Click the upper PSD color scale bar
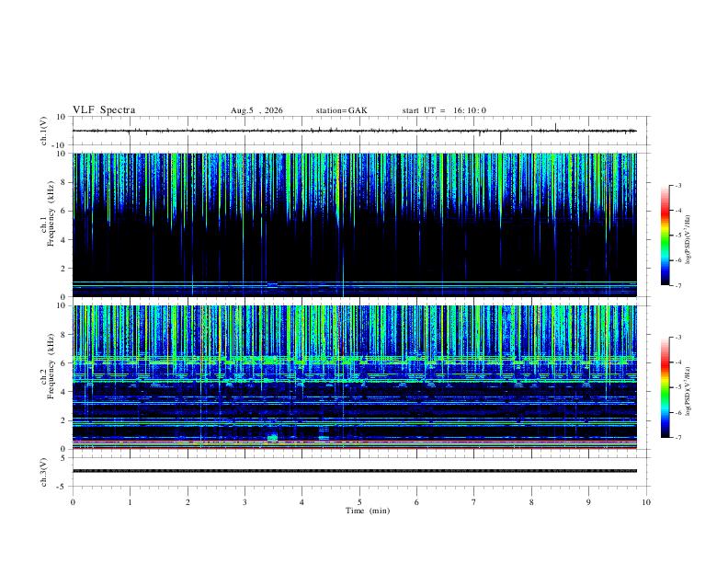The height and width of the screenshot is (563, 728). tap(665, 236)
